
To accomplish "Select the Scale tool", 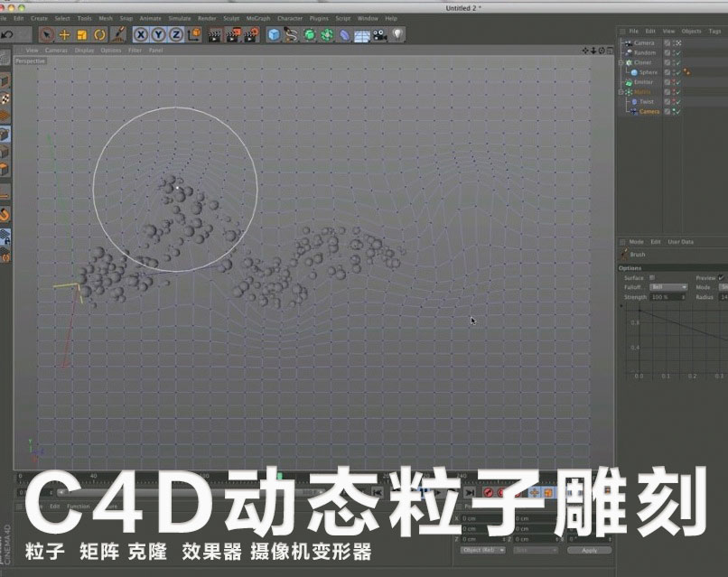I will point(79,36).
